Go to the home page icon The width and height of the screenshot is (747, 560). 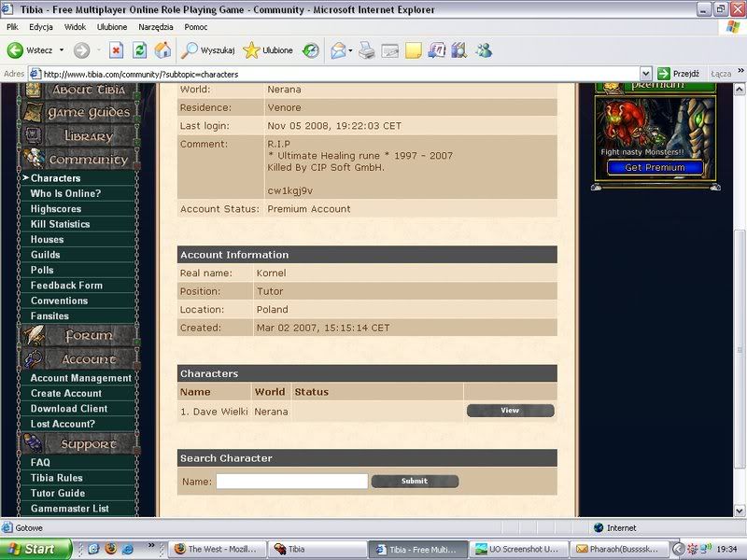(x=162, y=50)
